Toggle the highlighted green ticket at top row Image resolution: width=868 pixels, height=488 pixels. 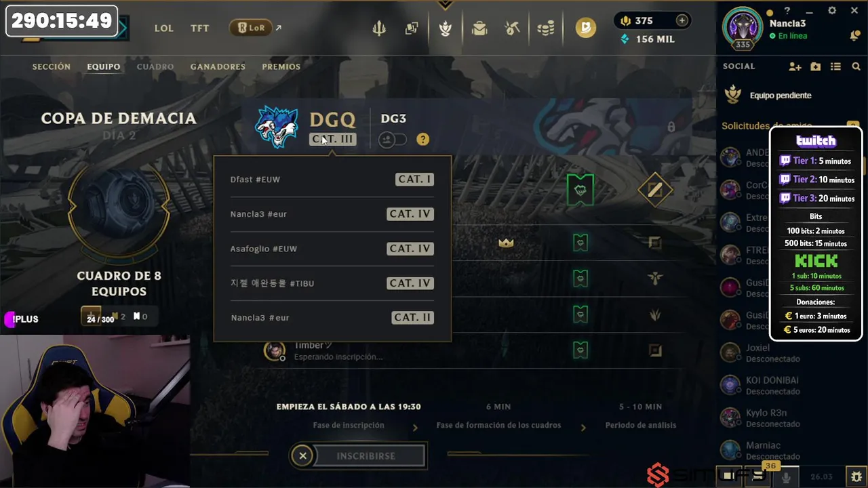click(x=580, y=190)
